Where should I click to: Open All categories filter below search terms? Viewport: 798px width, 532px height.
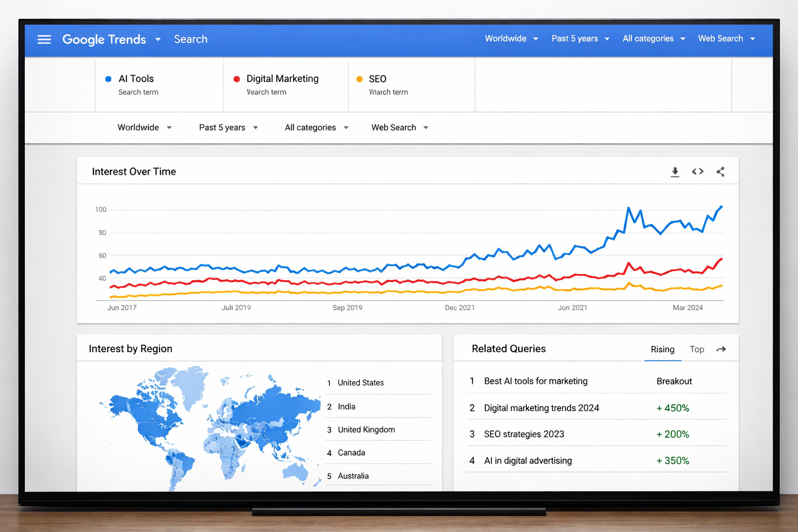point(316,128)
